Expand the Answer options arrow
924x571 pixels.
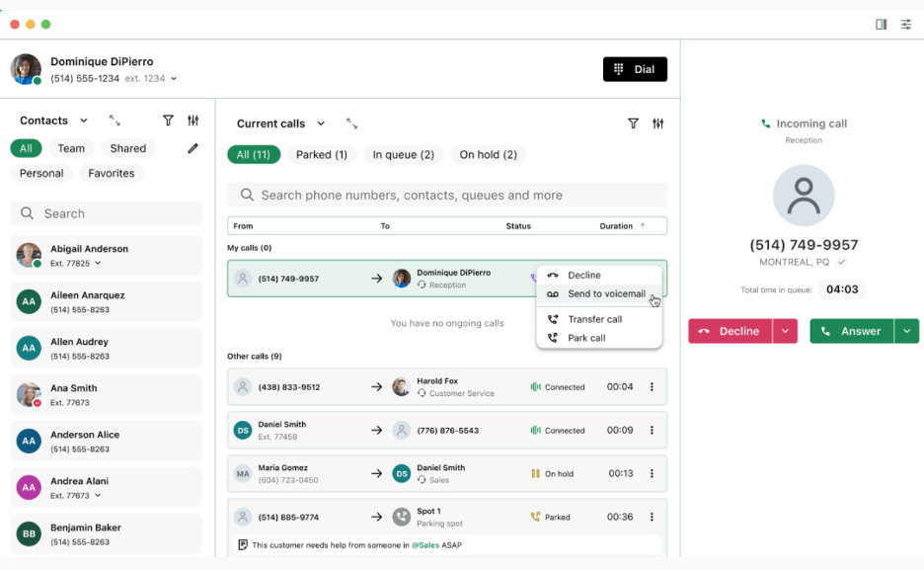tap(907, 331)
